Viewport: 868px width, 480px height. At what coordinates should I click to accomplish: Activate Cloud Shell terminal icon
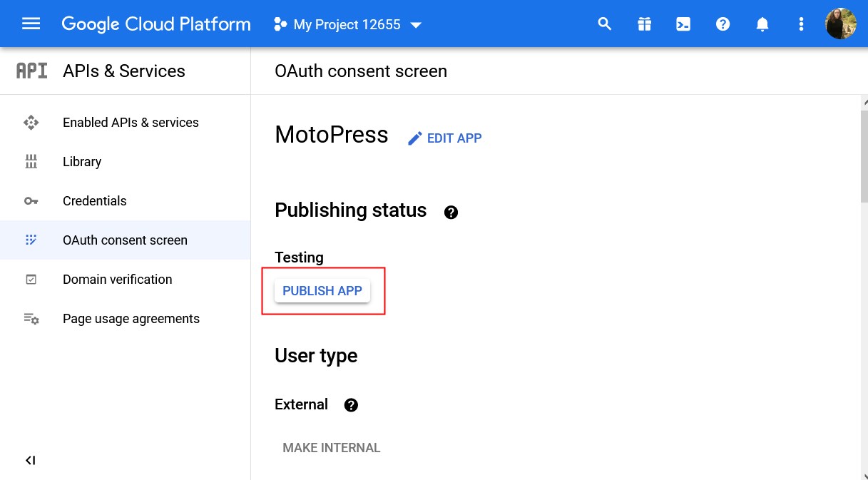[x=683, y=24]
